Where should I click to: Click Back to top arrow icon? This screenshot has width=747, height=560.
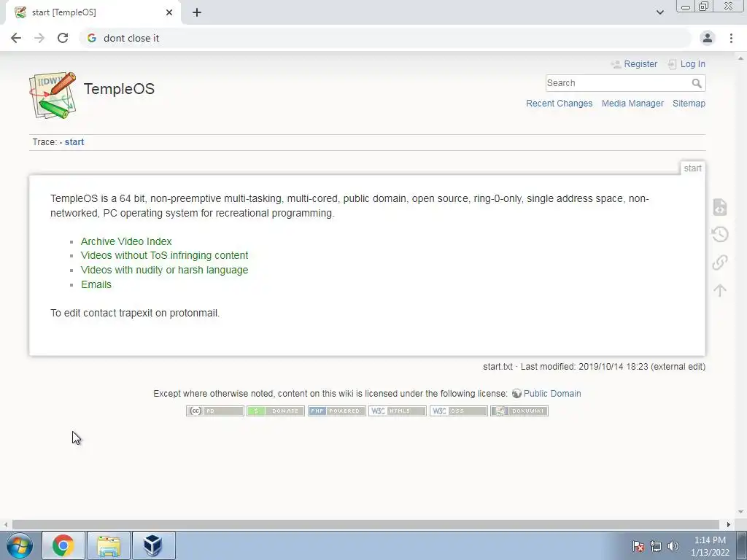720,290
